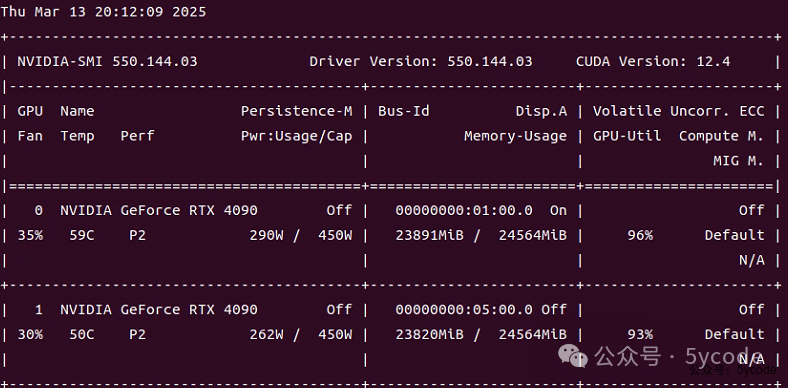
Task: Click the NVIDIA-SMI 550.144.03 text
Action: (107, 62)
